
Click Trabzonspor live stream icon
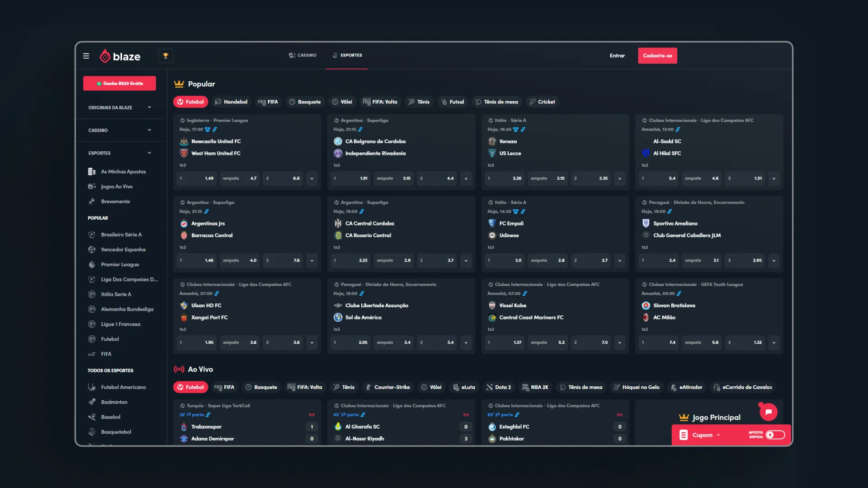pyautogui.click(x=312, y=414)
